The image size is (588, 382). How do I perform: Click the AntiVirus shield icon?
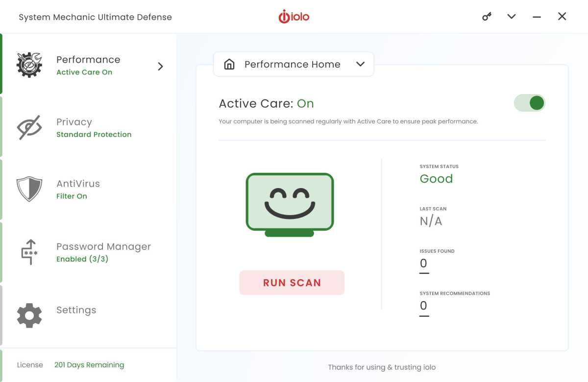coord(29,190)
